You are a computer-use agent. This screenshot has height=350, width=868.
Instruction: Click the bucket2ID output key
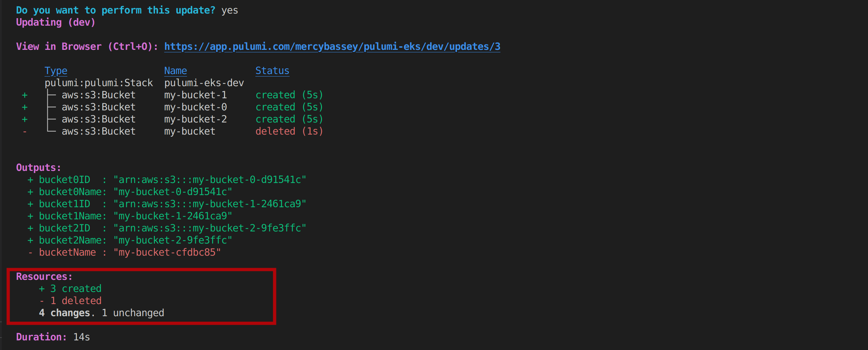click(x=64, y=228)
